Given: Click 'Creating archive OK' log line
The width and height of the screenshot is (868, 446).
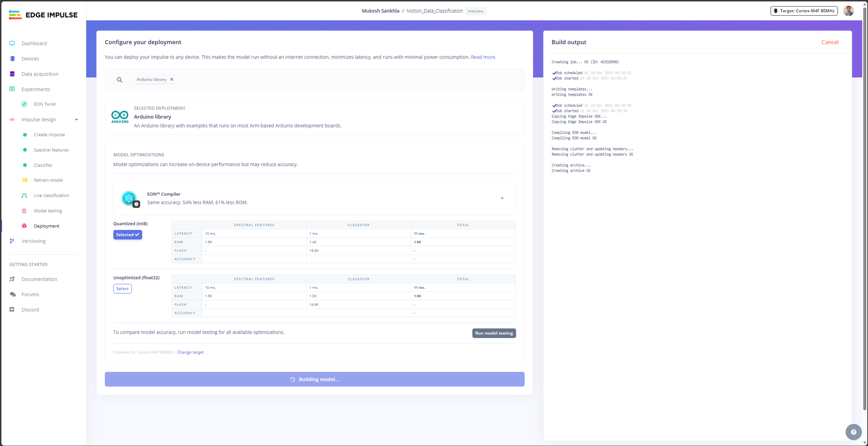Looking at the screenshot, I should coord(571,171).
